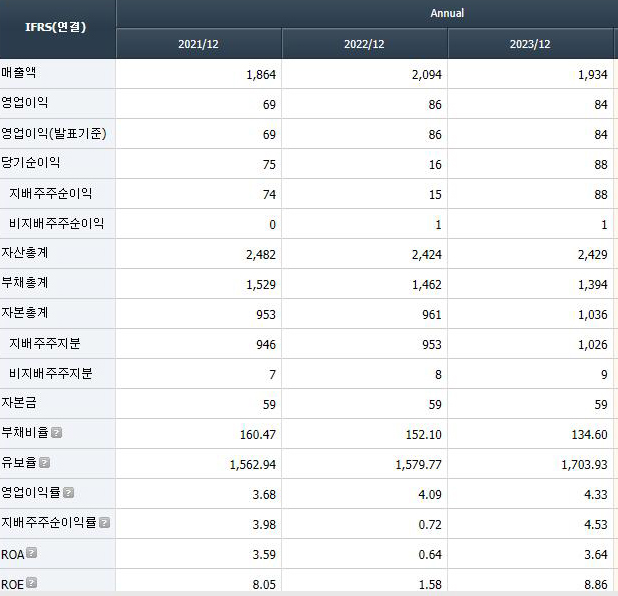
Task: Click operating margin value 3.68
Action: point(264,495)
